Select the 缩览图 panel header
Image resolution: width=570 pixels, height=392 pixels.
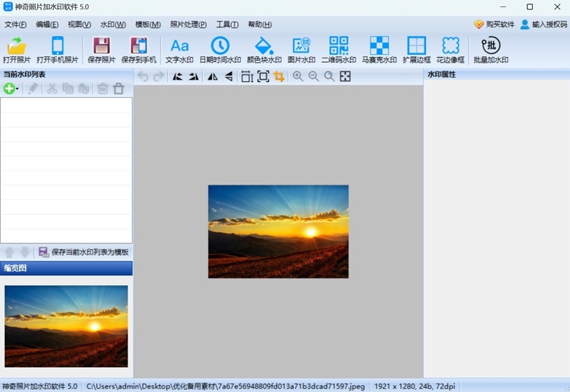(66, 269)
